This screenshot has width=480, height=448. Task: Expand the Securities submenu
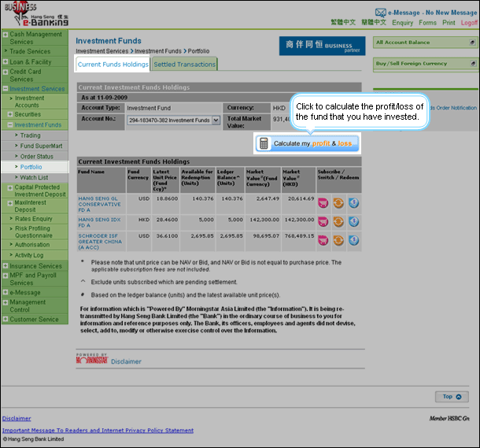pyautogui.click(x=10, y=114)
